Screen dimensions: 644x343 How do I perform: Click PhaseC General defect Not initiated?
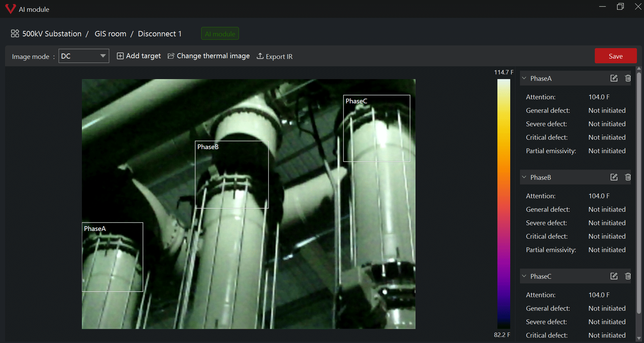tap(607, 308)
